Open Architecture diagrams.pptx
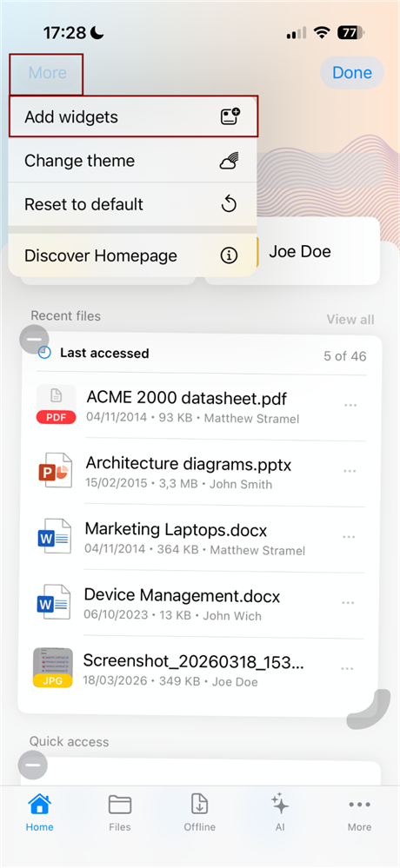Image resolution: width=400 pixels, height=868 pixels. [201, 472]
